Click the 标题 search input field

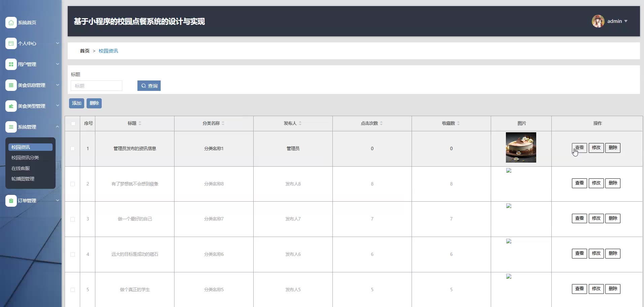pos(96,86)
